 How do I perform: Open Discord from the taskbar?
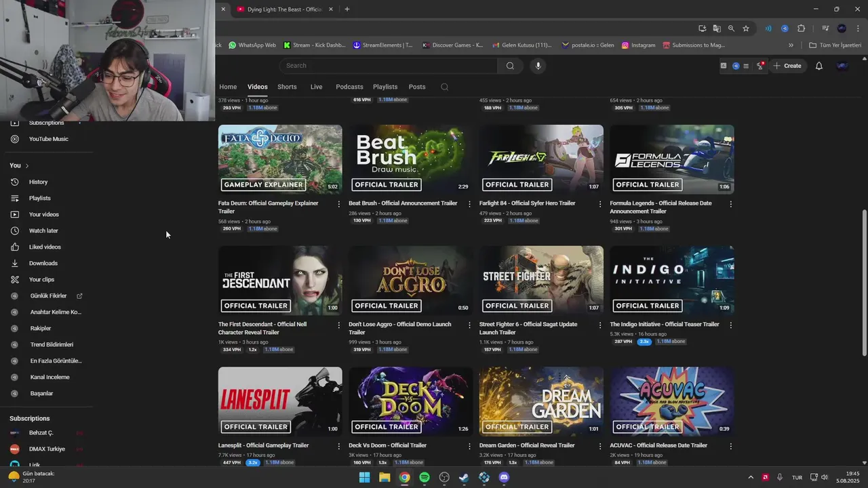point(504,477)
